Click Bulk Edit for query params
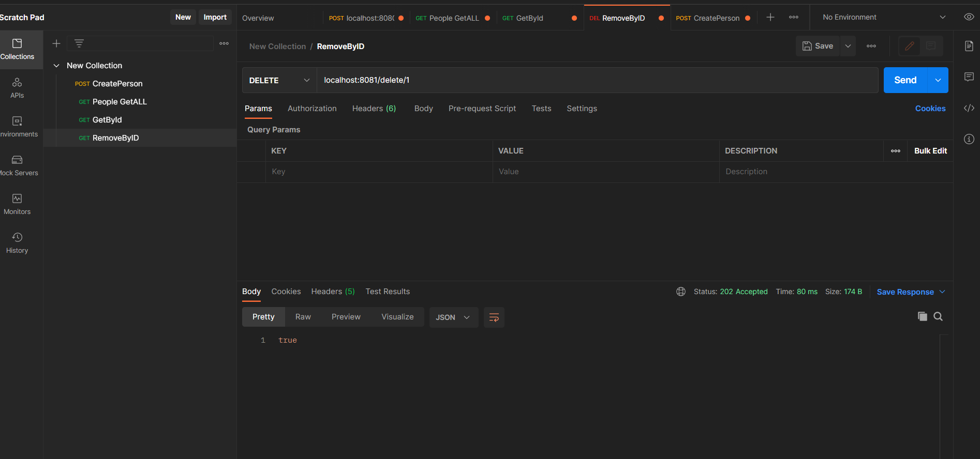This screenshot has height=459, width=980. click(930, 151)
